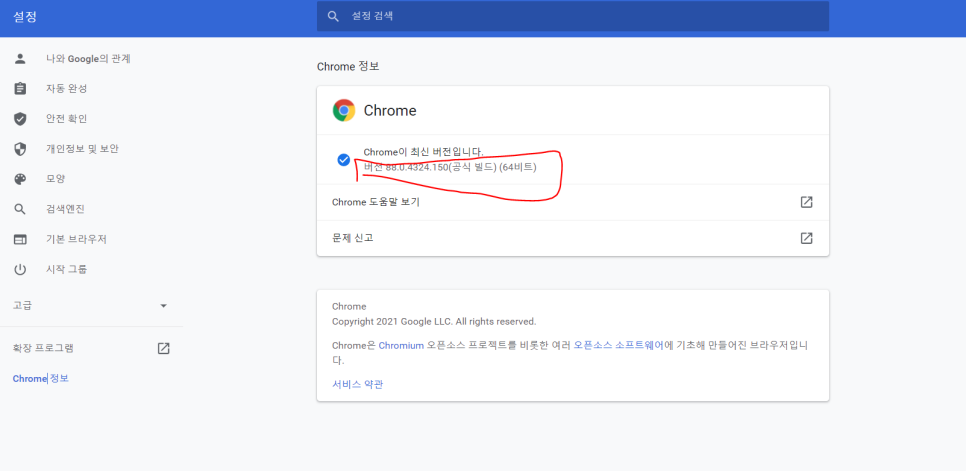Click the 설정 title in the header

[x=25, y=17]
